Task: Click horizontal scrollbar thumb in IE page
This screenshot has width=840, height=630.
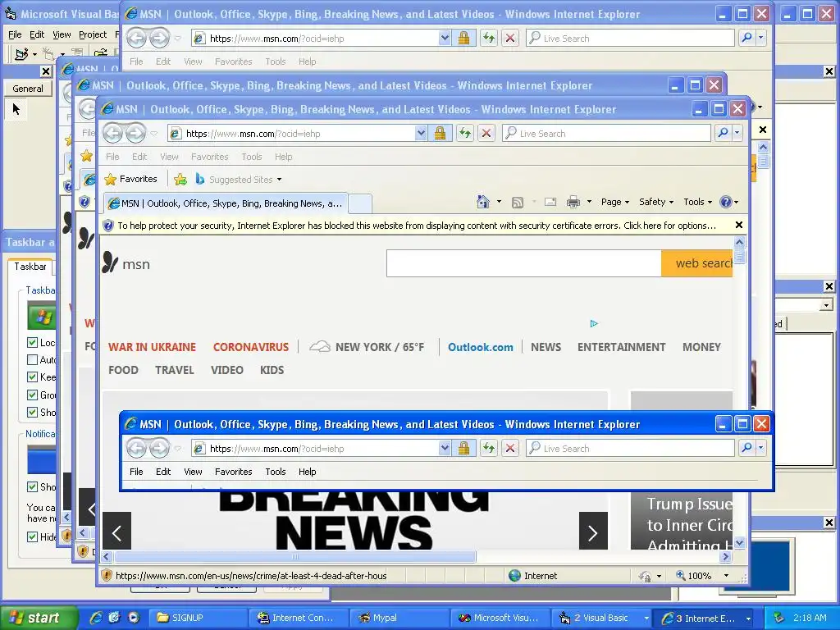Action: (x=294, y=557)
